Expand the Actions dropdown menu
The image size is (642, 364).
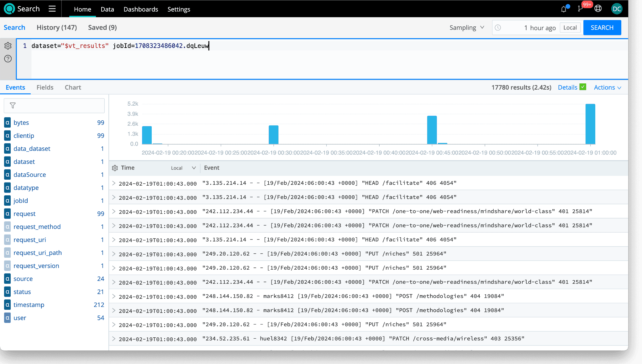(x=607, y=87)
